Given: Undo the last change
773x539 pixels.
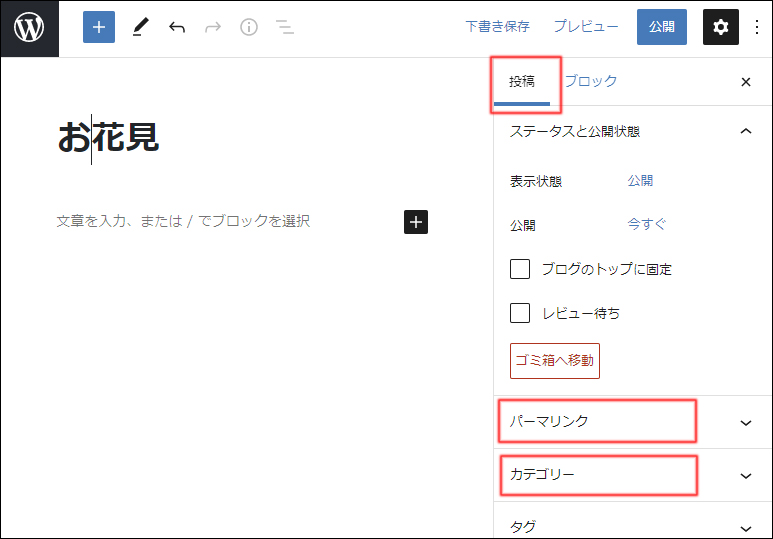Looking at the screenshot, I should tap(177, 27).
